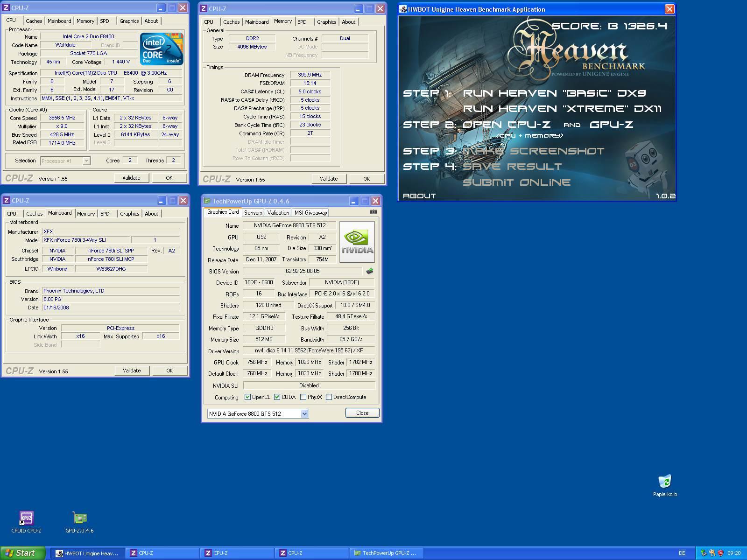Click Validate in the CPU-Z CPU window
Image resolution: width=747 pixels, height=560 pixels.
click(131, 178)
